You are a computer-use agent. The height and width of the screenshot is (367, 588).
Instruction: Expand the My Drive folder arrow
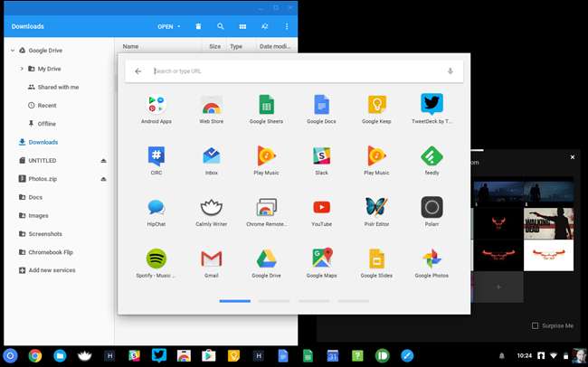pos(22,69)
